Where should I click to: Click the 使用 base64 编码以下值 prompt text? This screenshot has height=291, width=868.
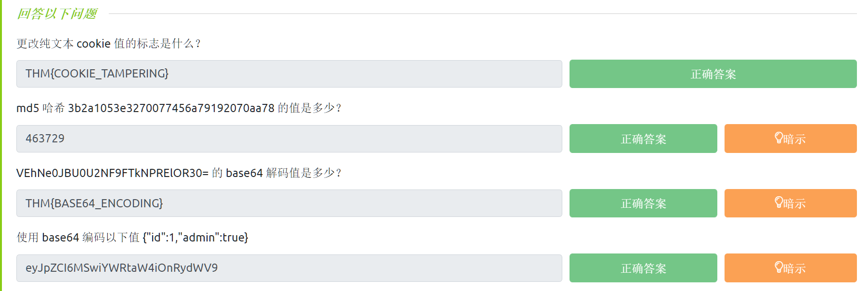(x=78, y=238)
